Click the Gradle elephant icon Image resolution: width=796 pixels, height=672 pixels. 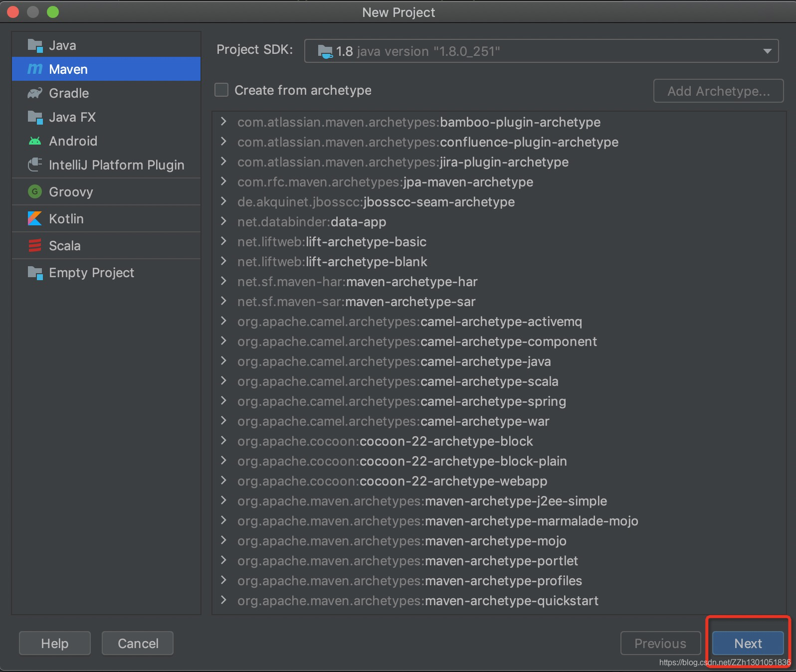[35, 93]
